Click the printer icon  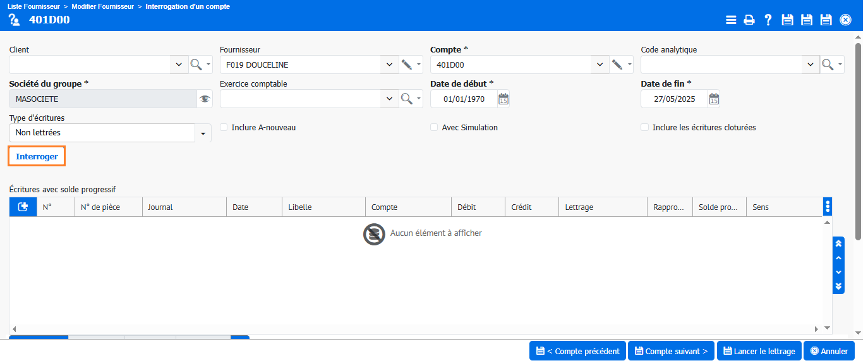pos(749,20)
